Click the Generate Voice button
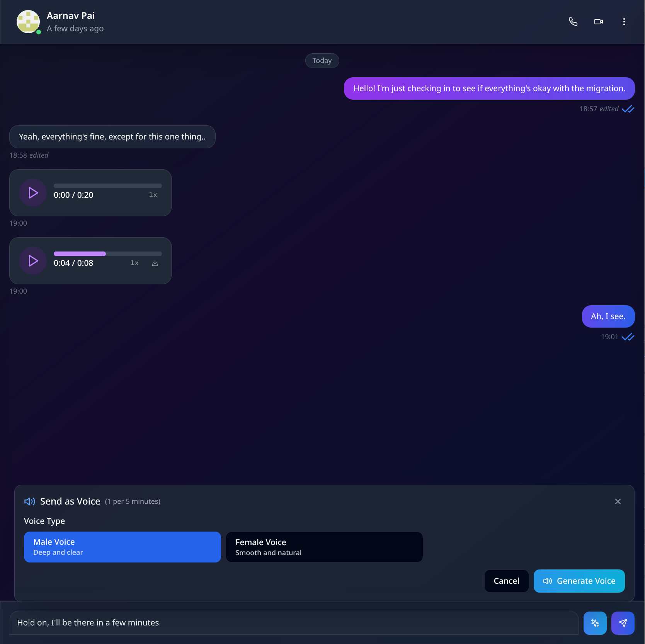 (579, 581)
